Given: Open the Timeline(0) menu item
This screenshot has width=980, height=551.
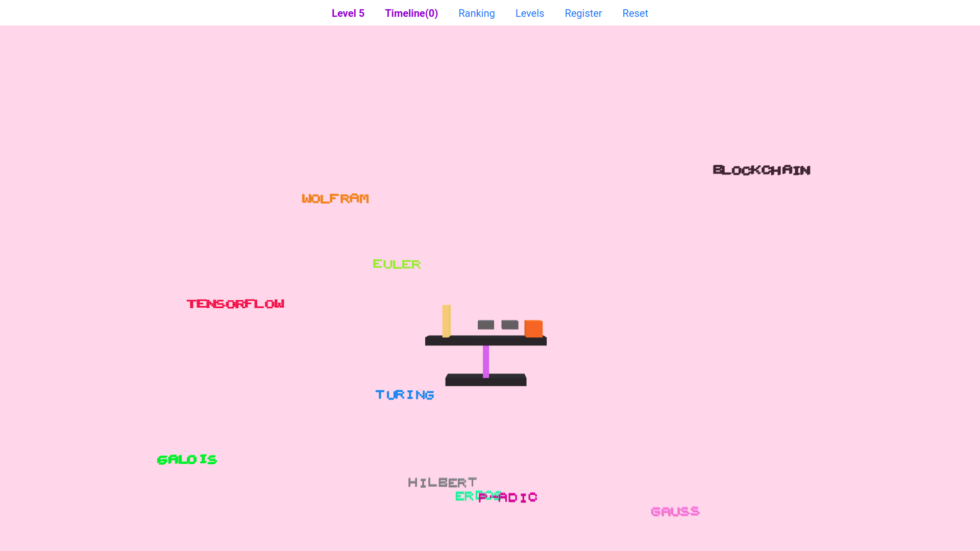Looking at the screenshot, I should click(411, 13).
